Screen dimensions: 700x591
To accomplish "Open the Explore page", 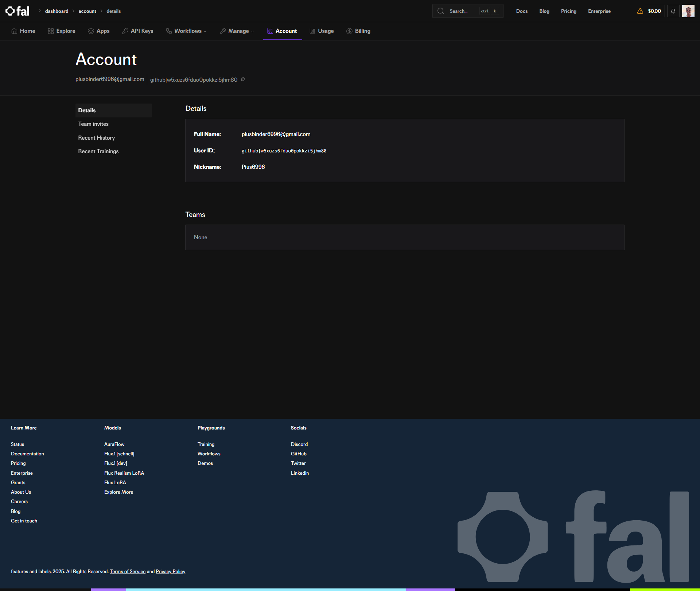I will [62, 31].
